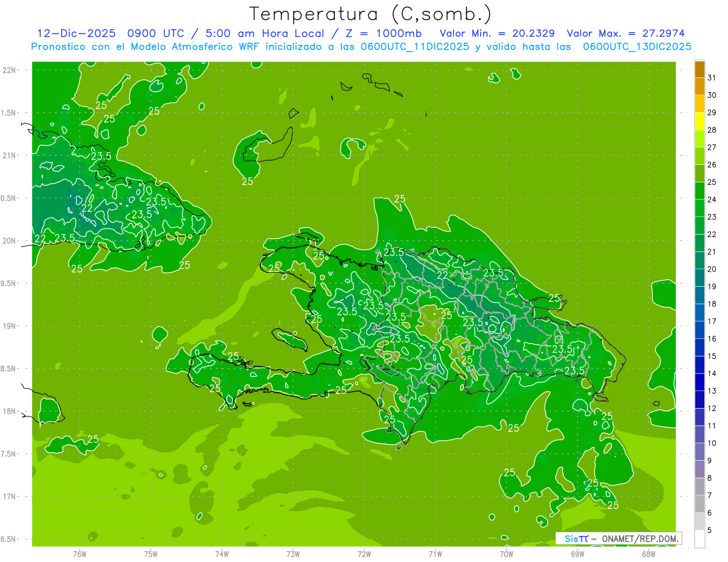Image resolution: width=728 pixels, height=562 pixels.
Task: Click the '0.5N' latitude axis label
Action: coord(9,198)
